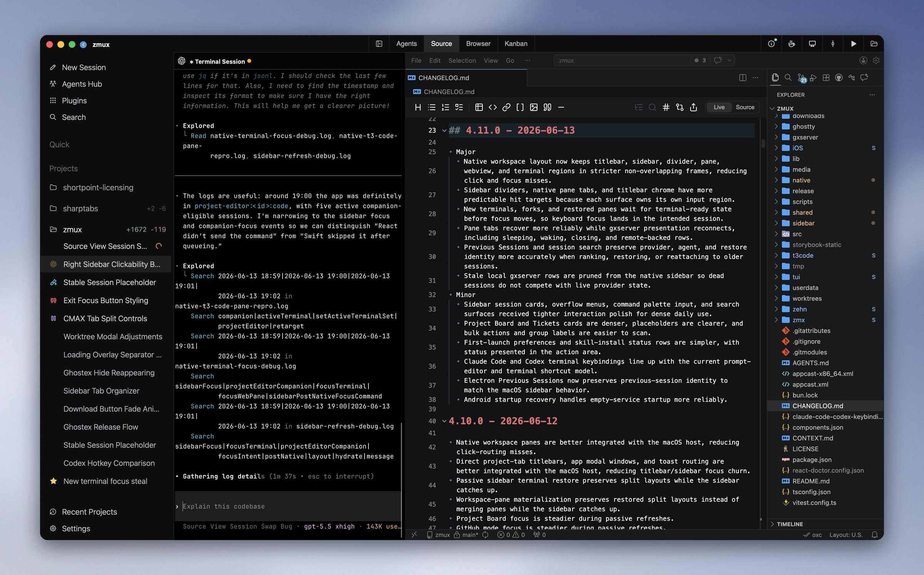This screenshot has width=924, height=575.
Task: Open the Selection menu in the editor
Action: (x=462, y=60)
